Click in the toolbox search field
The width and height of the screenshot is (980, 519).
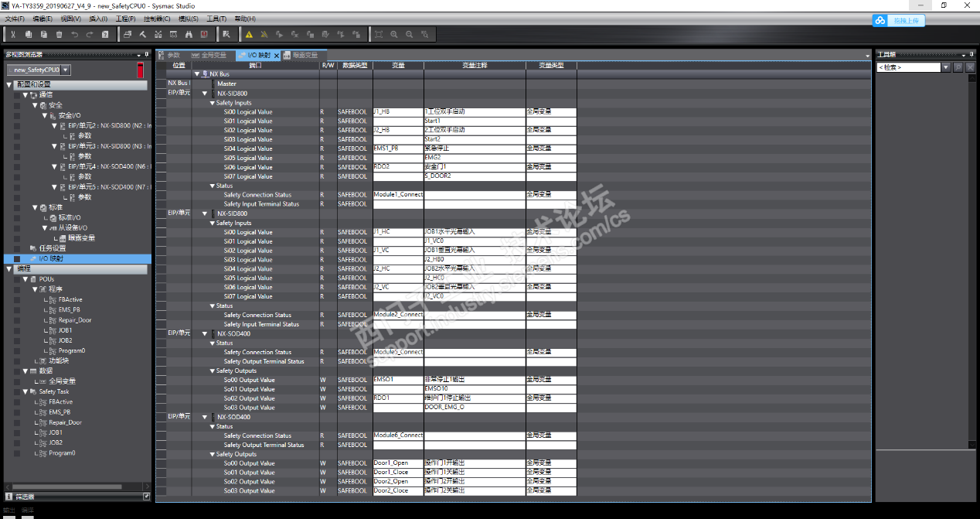908,67
